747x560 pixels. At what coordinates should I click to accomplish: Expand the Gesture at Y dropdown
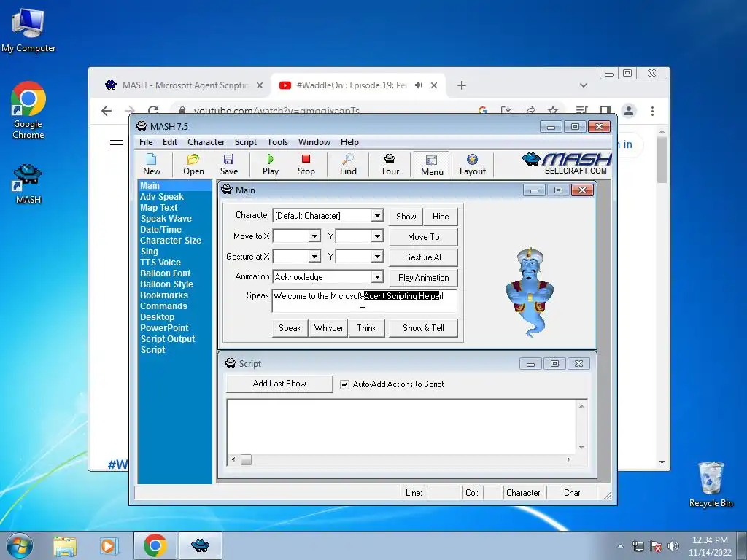[x=377, y=257]
